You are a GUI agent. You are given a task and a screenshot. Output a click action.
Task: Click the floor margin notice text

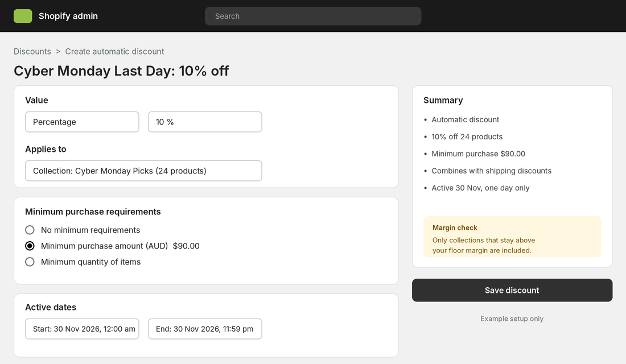[484, 245]
